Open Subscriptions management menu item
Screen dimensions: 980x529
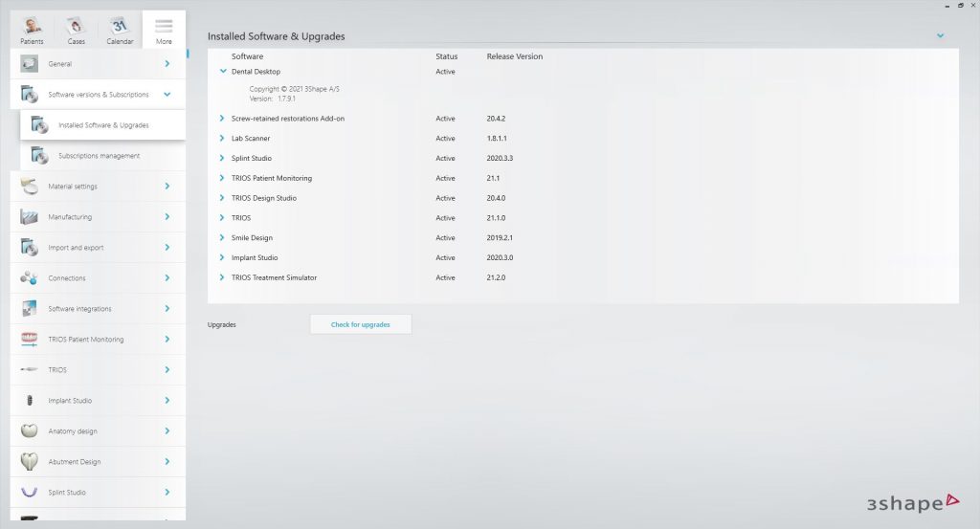99,156
